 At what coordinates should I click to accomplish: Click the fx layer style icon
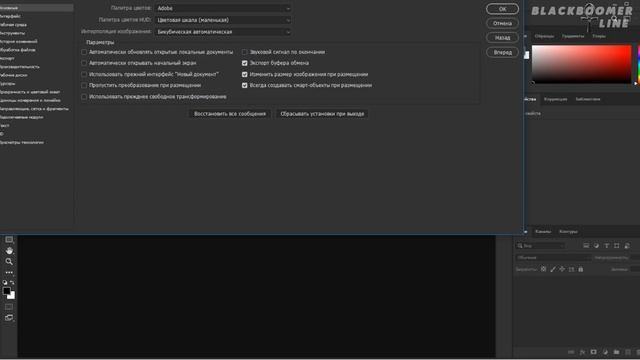pyautogui.click(x=582, y=352)
